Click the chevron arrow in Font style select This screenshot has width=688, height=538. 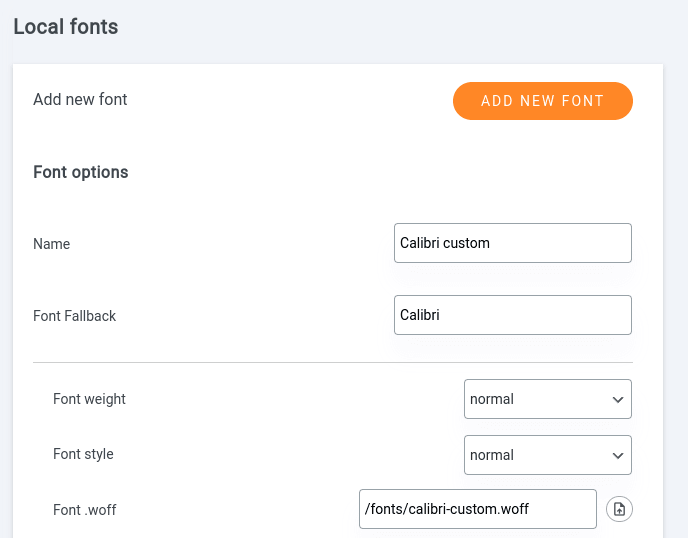click(617, 455)
